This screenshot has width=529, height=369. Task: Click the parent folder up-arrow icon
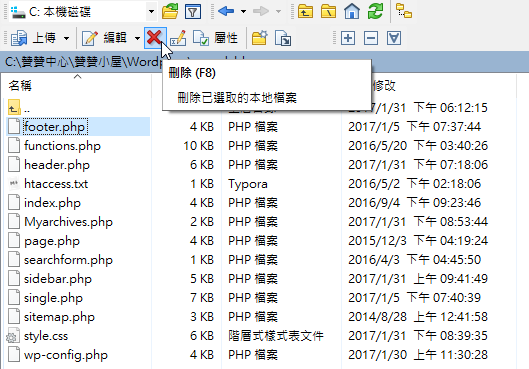coord(14,107)
